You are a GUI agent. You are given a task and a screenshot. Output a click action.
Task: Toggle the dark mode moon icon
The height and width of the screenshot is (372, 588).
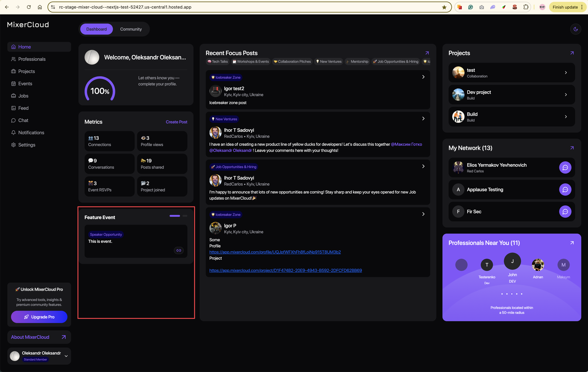click(576, 29)
